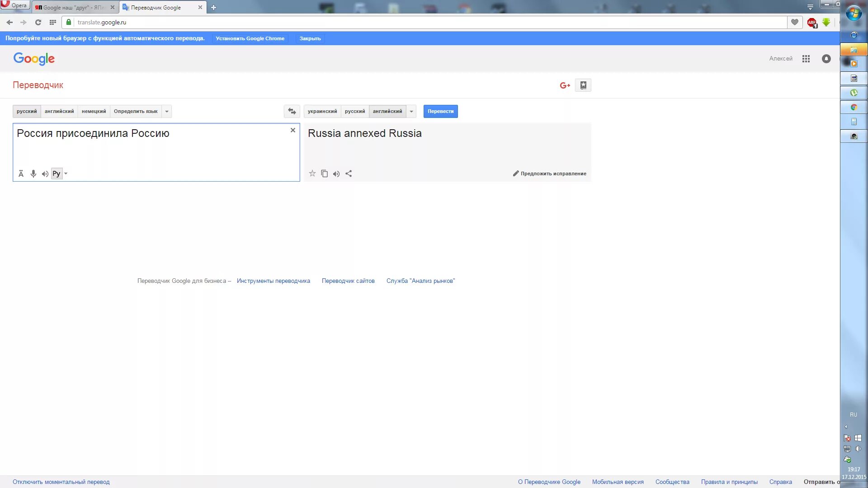This screenshot has height=488, width=868.
Task: Open the special characters Ä input icon
Action: (21, 174)
